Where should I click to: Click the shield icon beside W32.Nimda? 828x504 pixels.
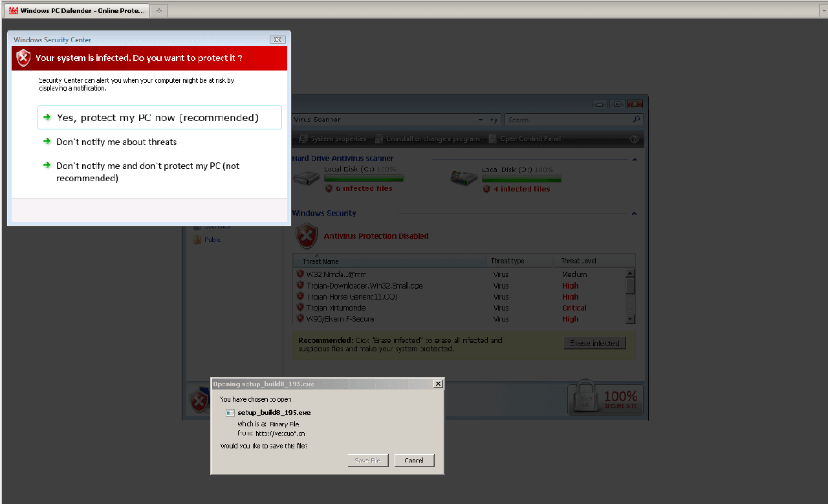[300, 274]
